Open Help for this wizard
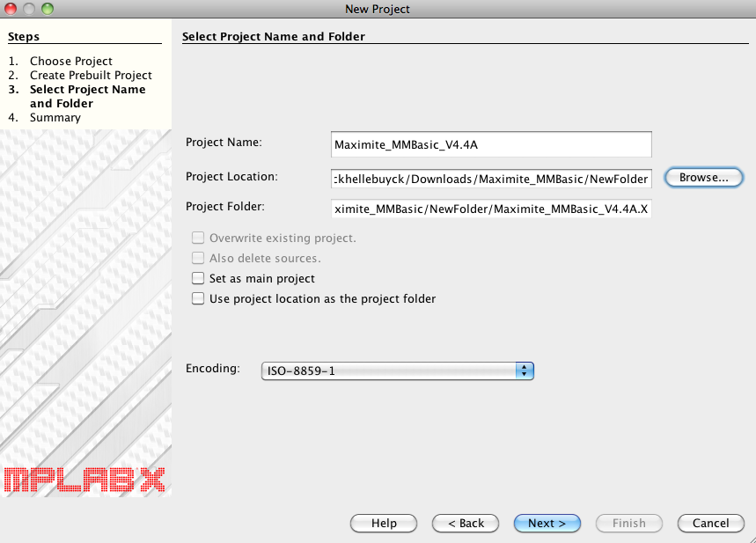Image resolution: width=756 pixels, height=543 pixels. pos(384,524)
